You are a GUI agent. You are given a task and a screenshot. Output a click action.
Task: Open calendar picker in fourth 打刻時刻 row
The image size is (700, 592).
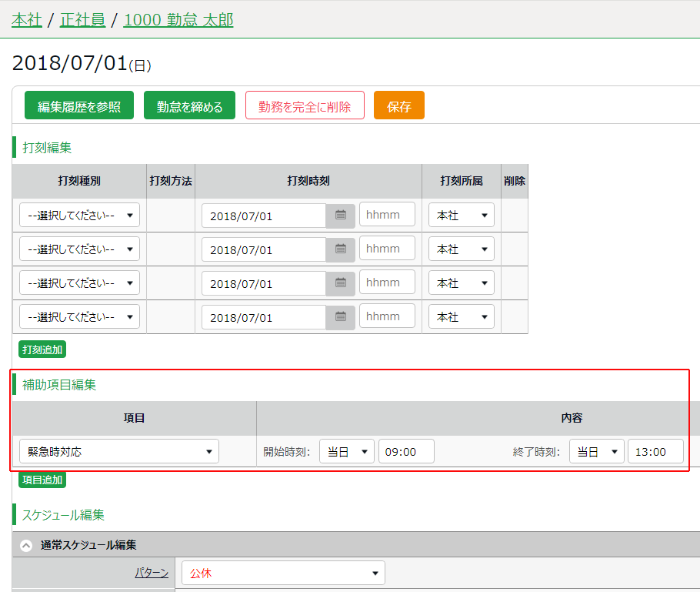[340, 317]
